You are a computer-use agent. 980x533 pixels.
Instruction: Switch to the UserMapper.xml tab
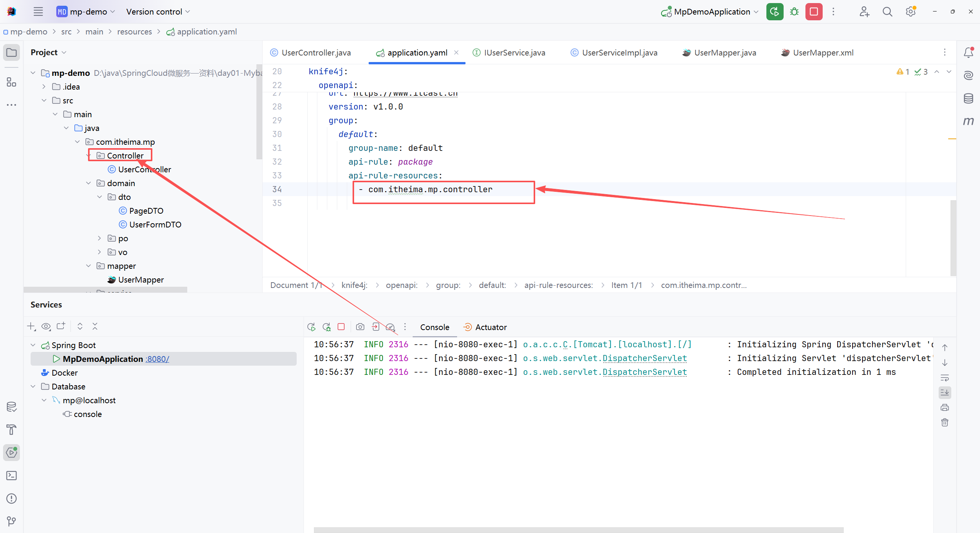[x=823, y=53]
